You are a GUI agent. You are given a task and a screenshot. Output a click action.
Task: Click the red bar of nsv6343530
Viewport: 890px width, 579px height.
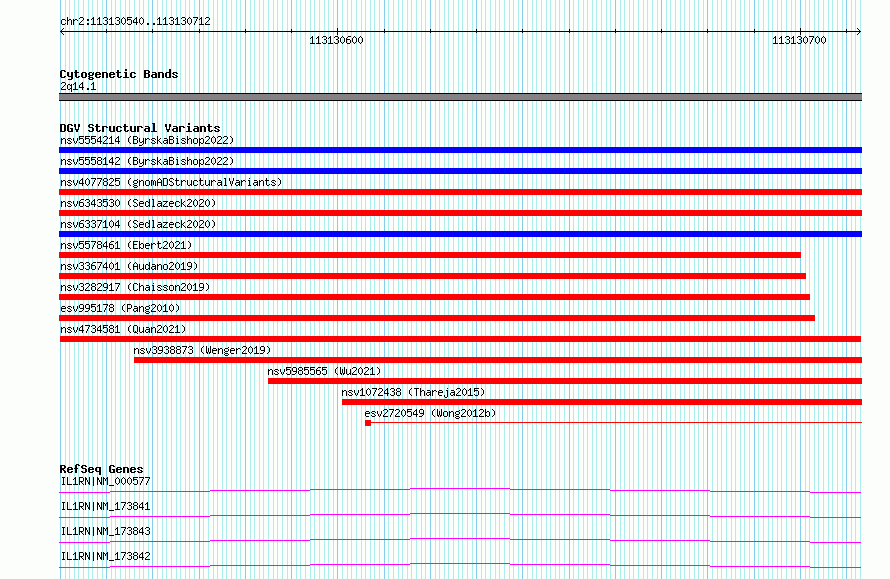[460, 213]
